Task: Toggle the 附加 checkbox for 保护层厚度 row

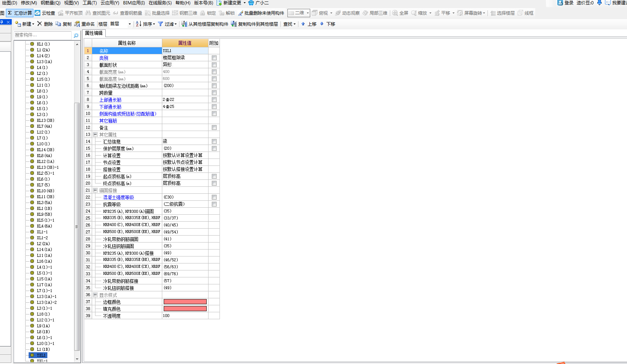Action: click(x=214, y=148)
